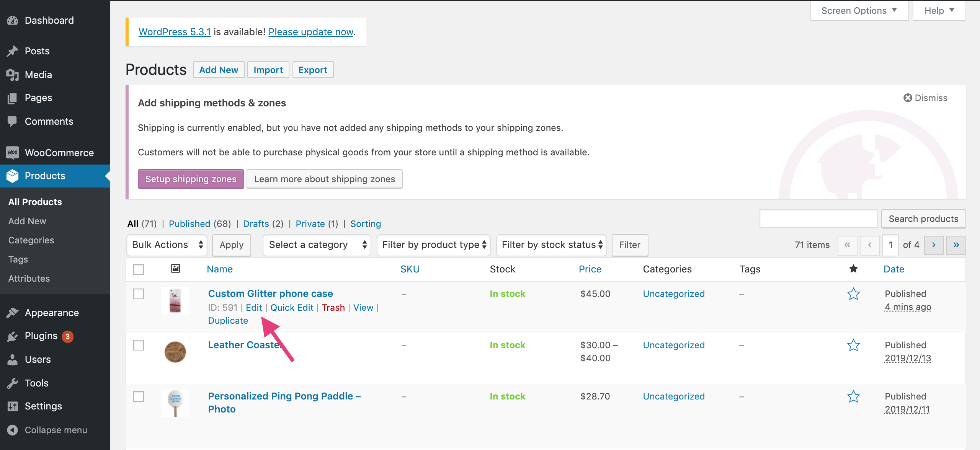Switch to the Drafts filter view
980x450 pixels.
tap(256, 223)
